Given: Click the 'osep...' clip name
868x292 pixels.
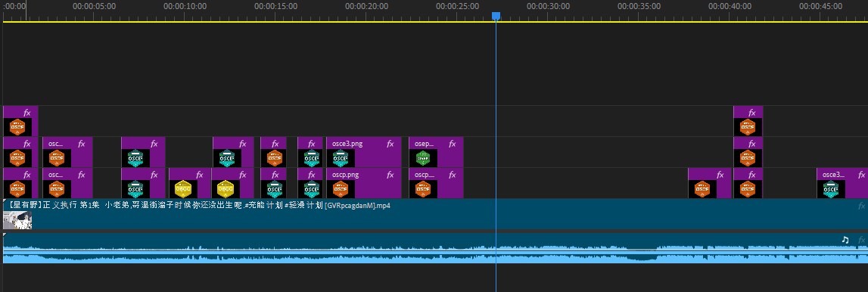Looking at the screenshot, I should tap(425, 144).
